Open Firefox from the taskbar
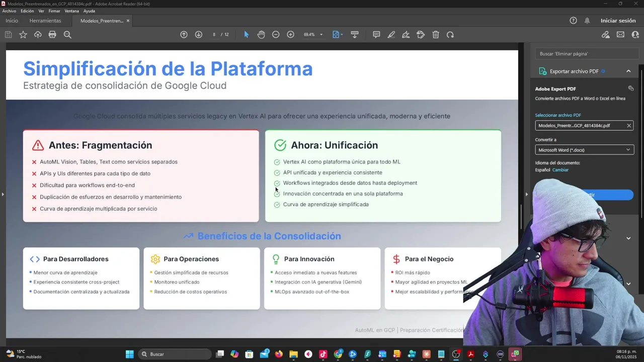 click(279, 354)
